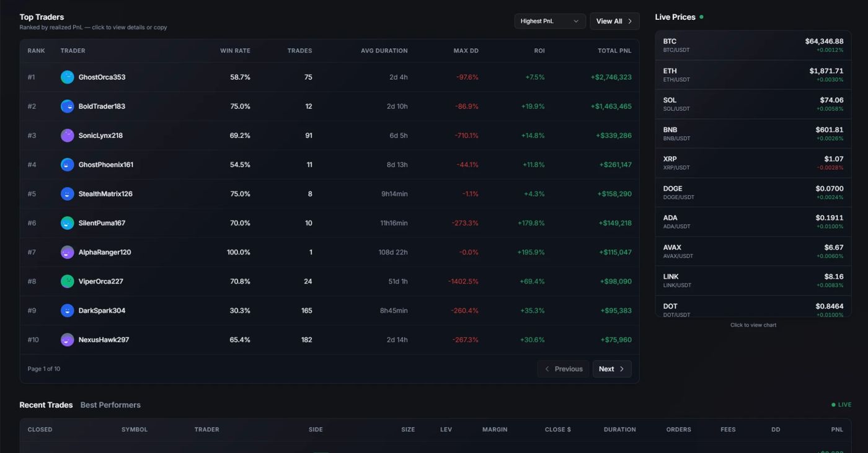Click GhostPhoenix161's avatar icon
Viewport: 868px width, 453px height.
click(x=67, y=164)
